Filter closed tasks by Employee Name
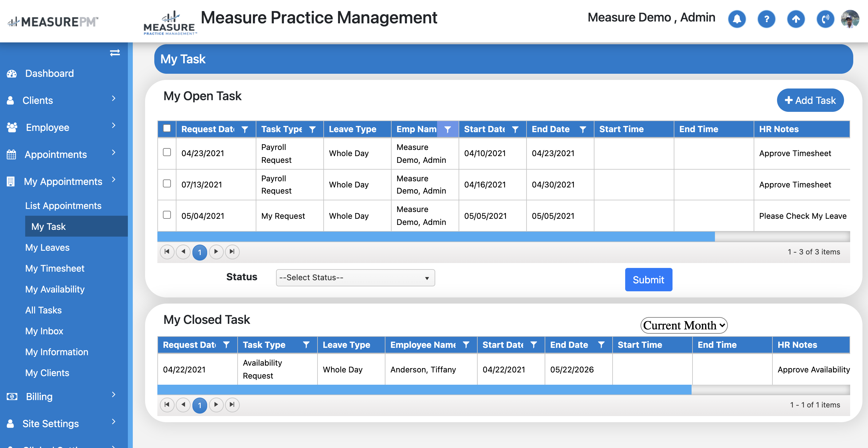Viewport: 868px width, 448px height. point(466,344)
